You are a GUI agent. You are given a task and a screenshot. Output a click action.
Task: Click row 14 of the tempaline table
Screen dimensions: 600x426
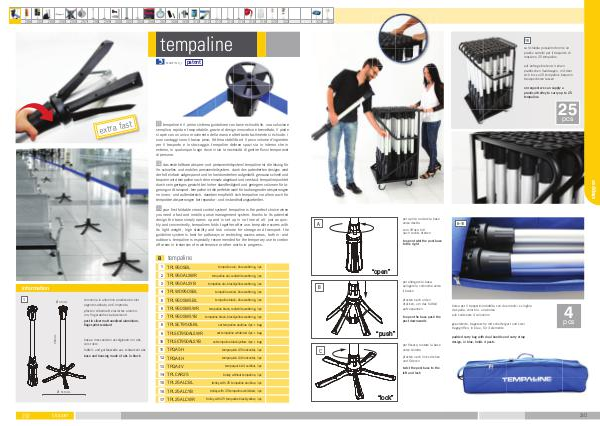pyautogui.click(x=222, y=374)
